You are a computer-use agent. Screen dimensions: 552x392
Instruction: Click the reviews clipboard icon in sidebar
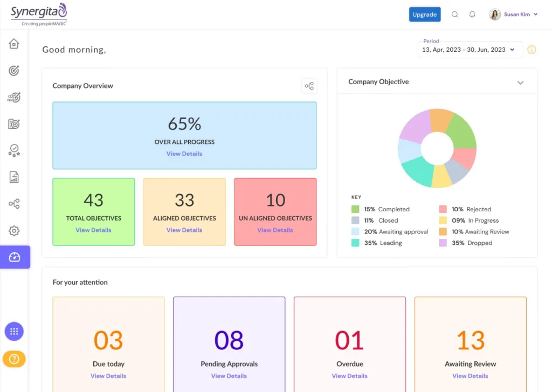click(x=14, y=123)
